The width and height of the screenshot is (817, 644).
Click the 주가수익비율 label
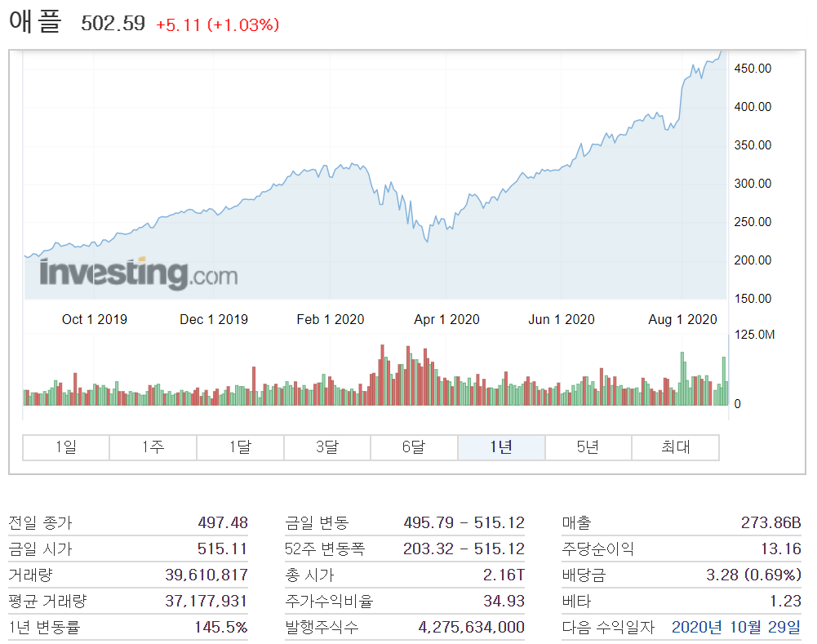(x=329, y=601)
